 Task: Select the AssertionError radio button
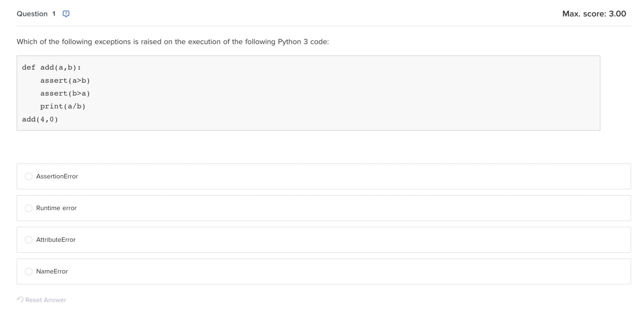[28, 176]
